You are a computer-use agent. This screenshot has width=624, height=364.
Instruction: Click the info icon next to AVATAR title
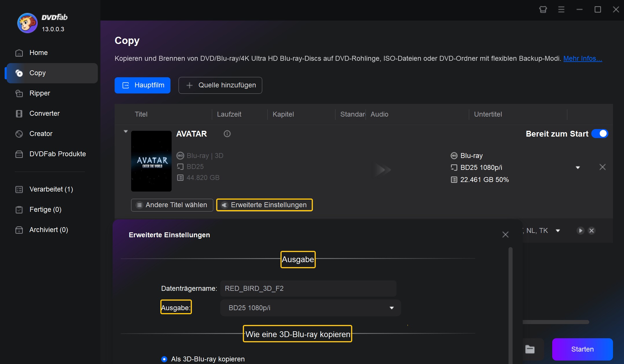tap(227, 133)
